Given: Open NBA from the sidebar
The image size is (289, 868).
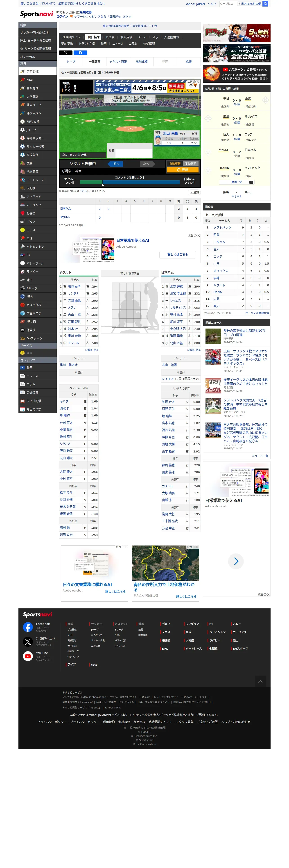Looking at the screenshot, I should (37, 297).
